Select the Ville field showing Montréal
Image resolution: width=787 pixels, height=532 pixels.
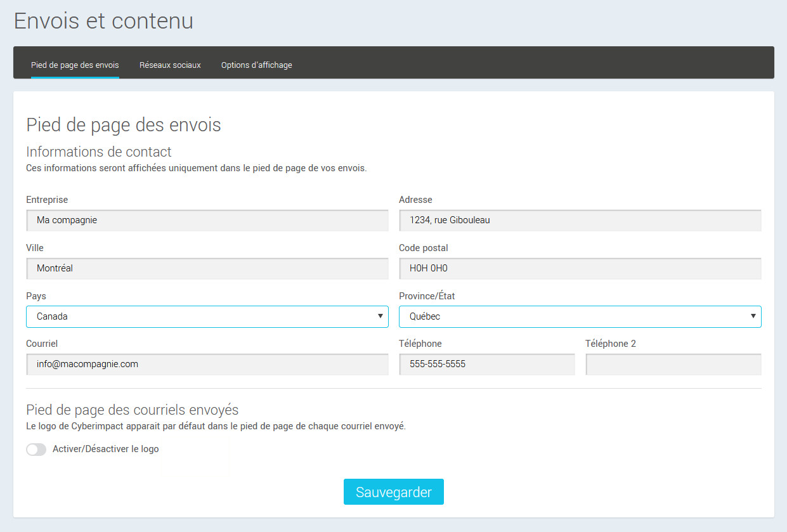pos(207,268)
